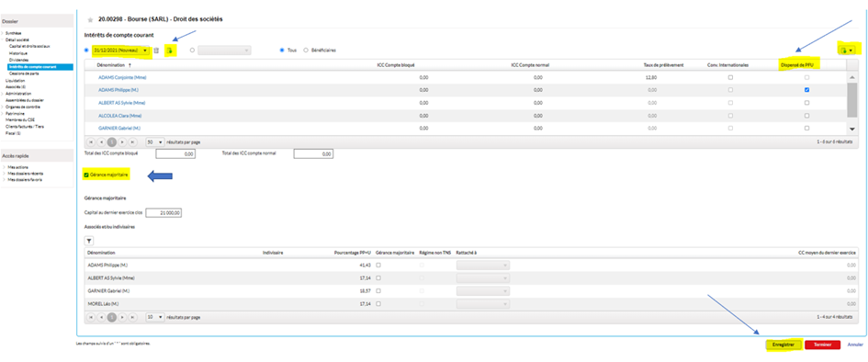
Task: Open Cessions de parts in sidebar
Action: click(23, 74)
